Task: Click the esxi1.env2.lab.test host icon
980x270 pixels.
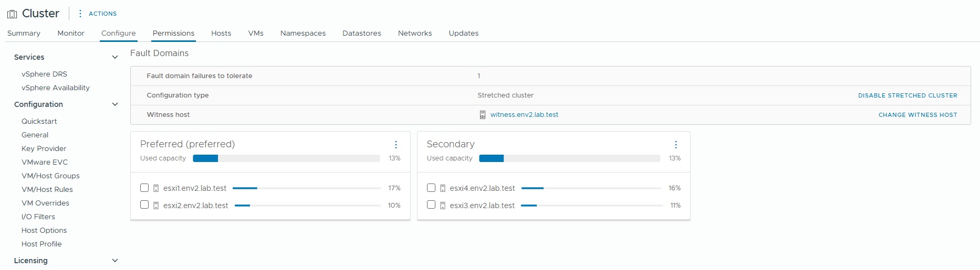Action: (156, 188)
